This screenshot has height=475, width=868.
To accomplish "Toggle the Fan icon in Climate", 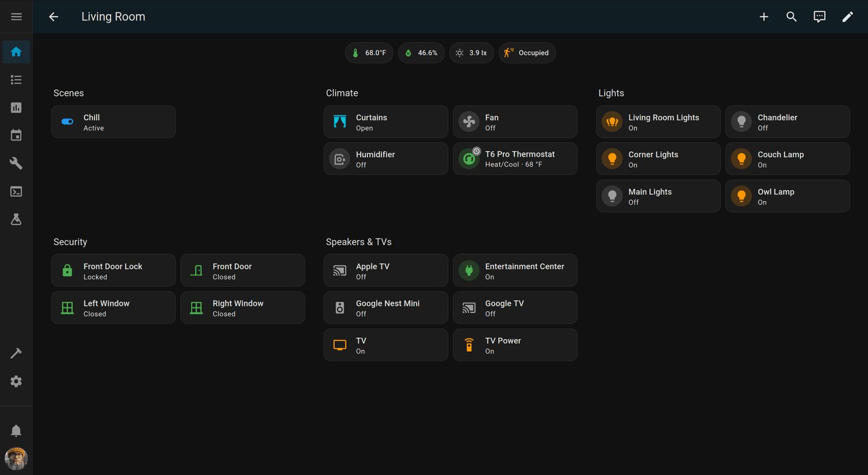I will 469,122.
